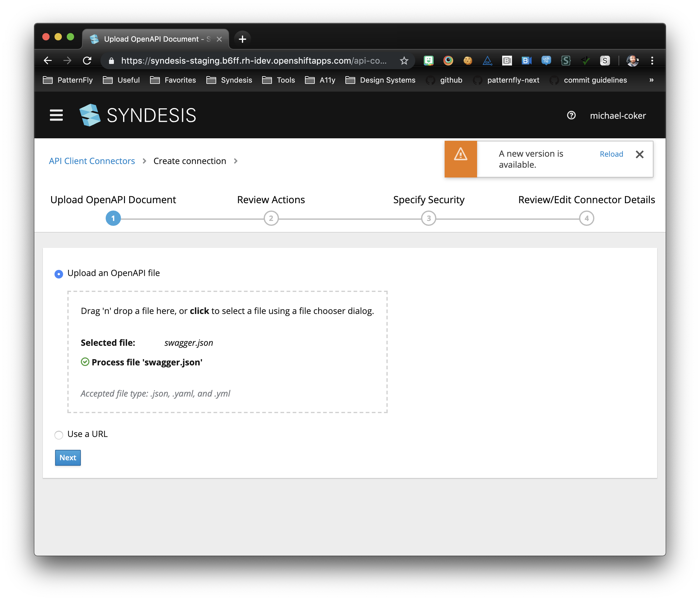Click the Reload link in notification
Screen dimensions: 700x601
(x=611, y=154)
